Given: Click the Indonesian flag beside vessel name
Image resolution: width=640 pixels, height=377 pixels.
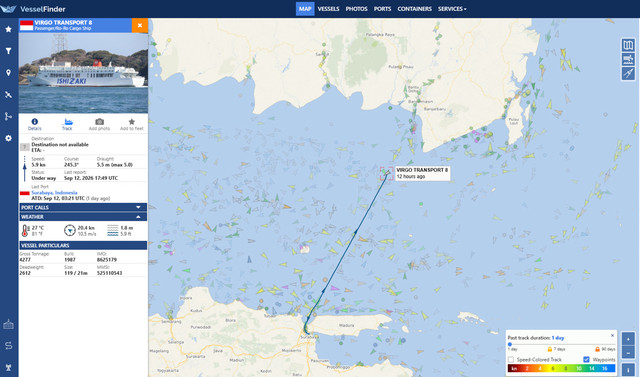Looking at the screenshot, I should coord(27,25).
